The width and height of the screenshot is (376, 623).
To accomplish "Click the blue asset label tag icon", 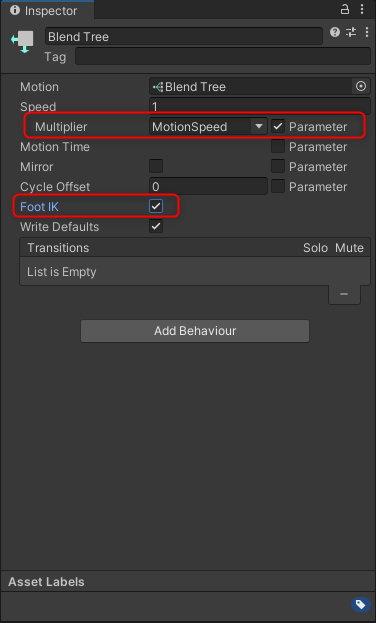I will click(360, 605).
